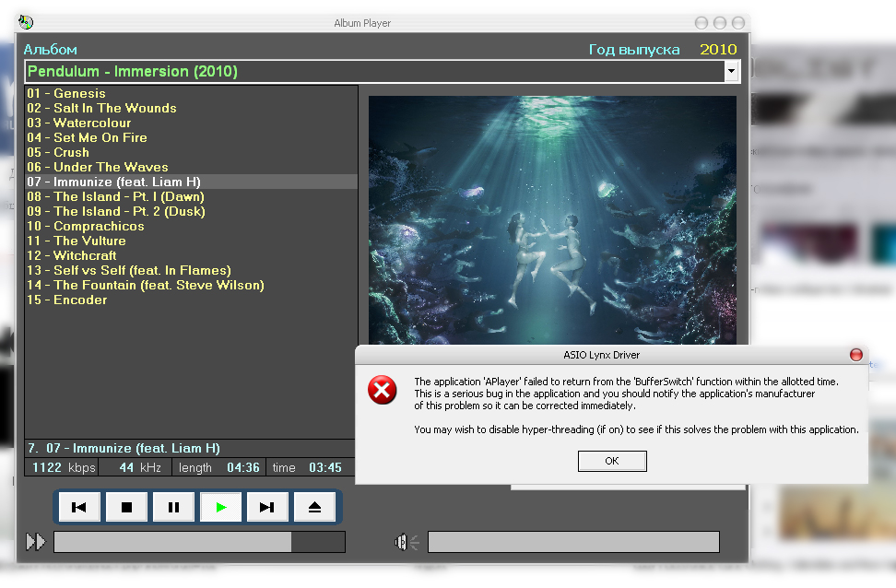This screenshot has height=588, width=896.
Task: Select track 07 - Immunize in the track list
Action: 192,182
